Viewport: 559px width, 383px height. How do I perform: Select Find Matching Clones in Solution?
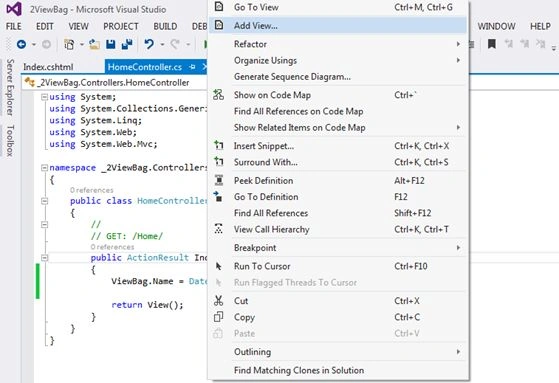338,370
